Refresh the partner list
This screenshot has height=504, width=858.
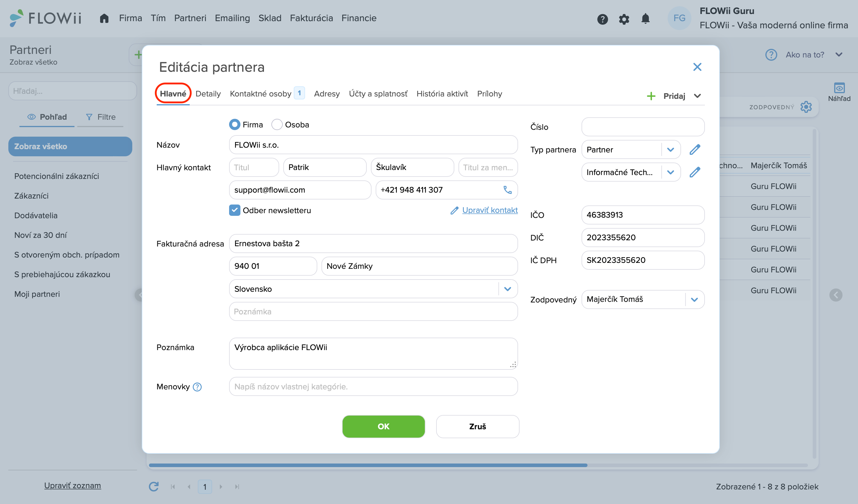[154, 487]
